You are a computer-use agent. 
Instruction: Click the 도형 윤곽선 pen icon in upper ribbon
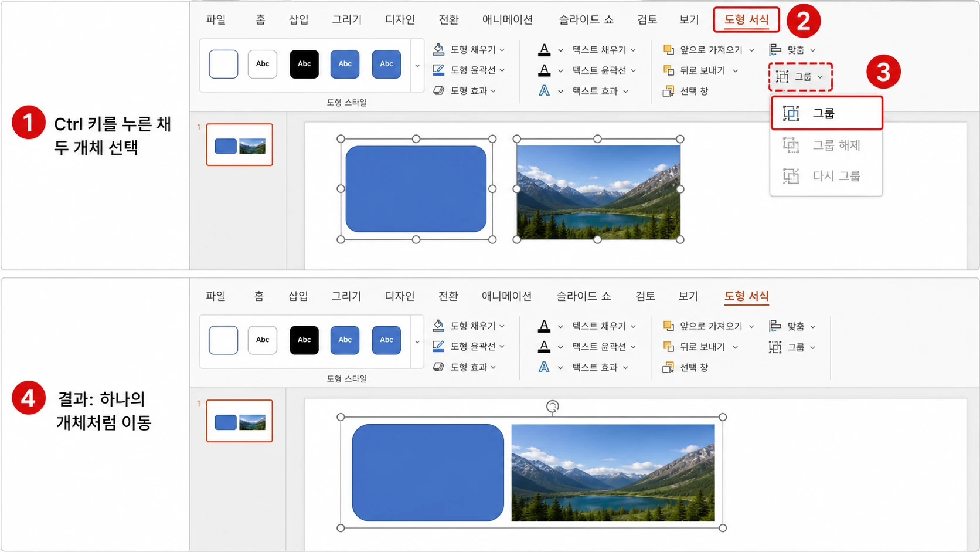click(x=438, y=70)
